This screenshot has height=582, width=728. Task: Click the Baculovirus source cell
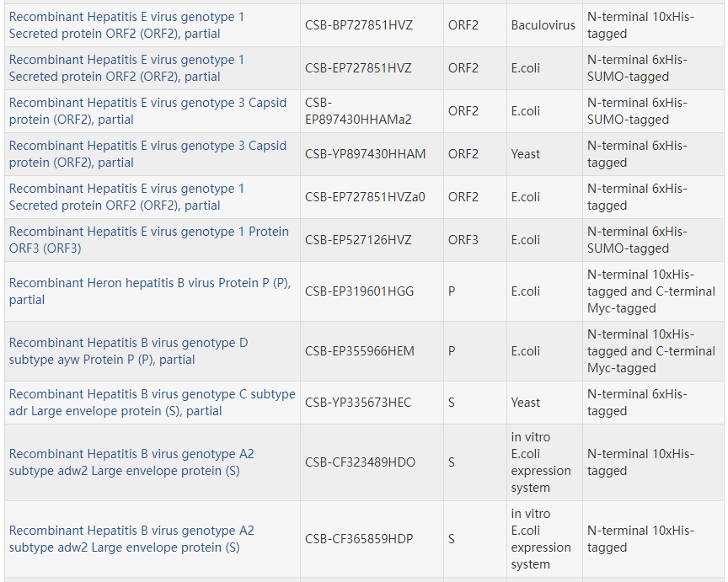coord(543,25)
